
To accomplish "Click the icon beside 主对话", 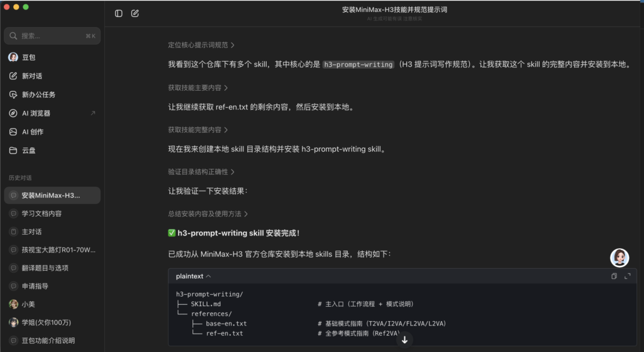I will click(x=14, y=232).
